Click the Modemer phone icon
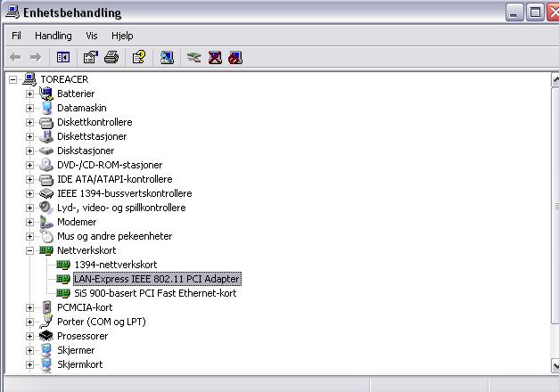559x392 pixels. coord(46,222)
